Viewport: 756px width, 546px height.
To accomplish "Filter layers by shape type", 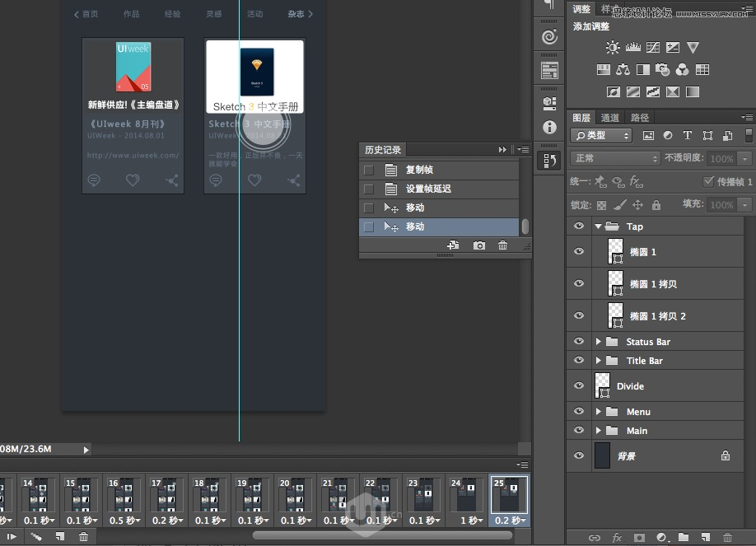I will pos(707,136).
